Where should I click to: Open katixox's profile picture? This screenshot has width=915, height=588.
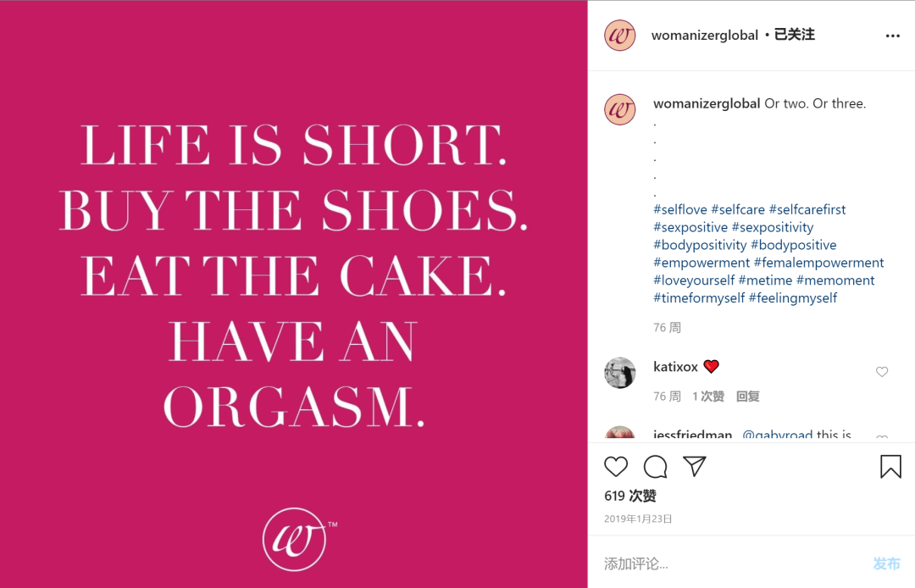coord(620,372)
